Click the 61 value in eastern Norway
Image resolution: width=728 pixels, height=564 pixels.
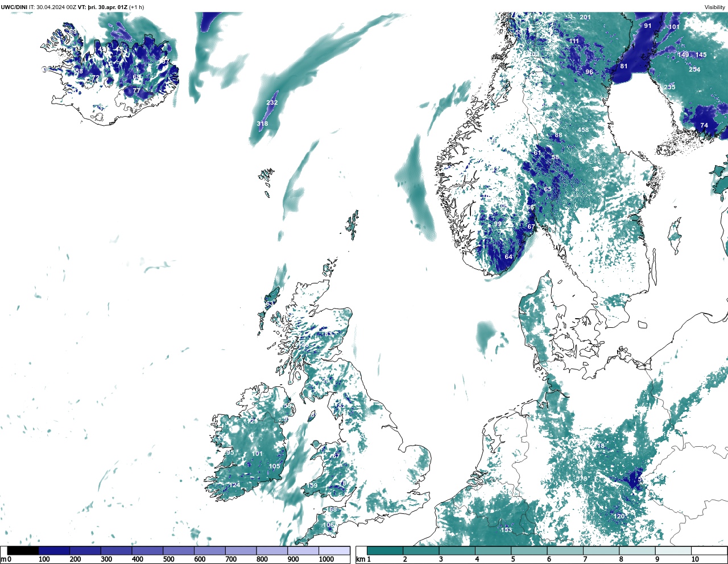click(537, 153)
